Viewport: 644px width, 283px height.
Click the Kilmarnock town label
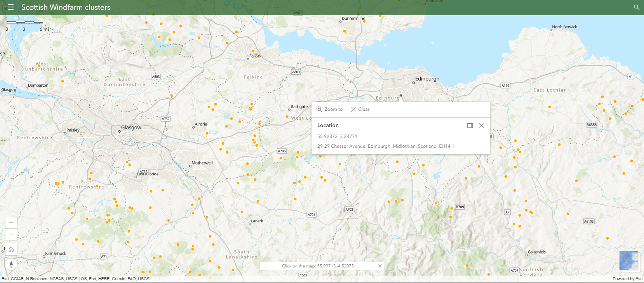(x=56, y=253)
